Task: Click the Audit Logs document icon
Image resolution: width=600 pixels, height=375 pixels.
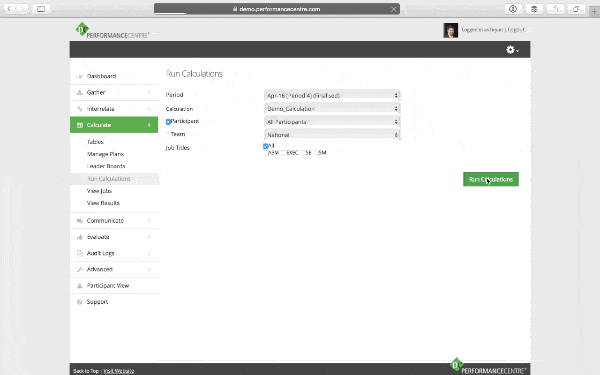Action: [x=80, y=253]
